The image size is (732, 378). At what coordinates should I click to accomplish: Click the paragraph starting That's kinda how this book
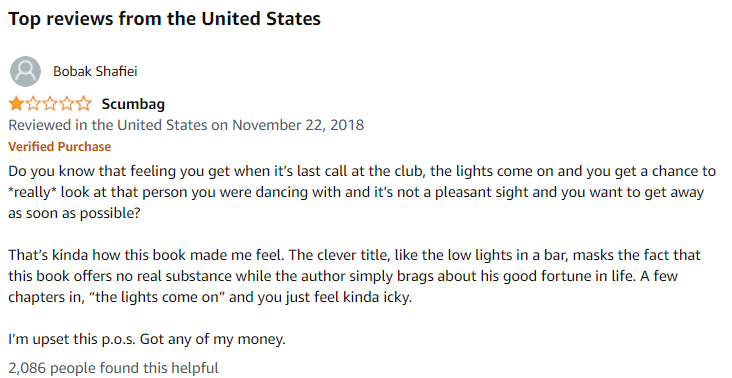(x=355, y=276)
